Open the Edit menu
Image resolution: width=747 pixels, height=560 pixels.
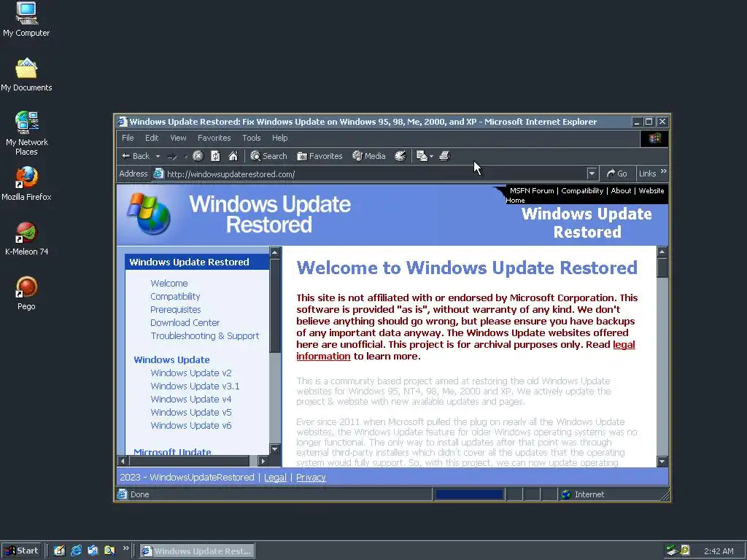pyautogui.click(x=152, y=138)
